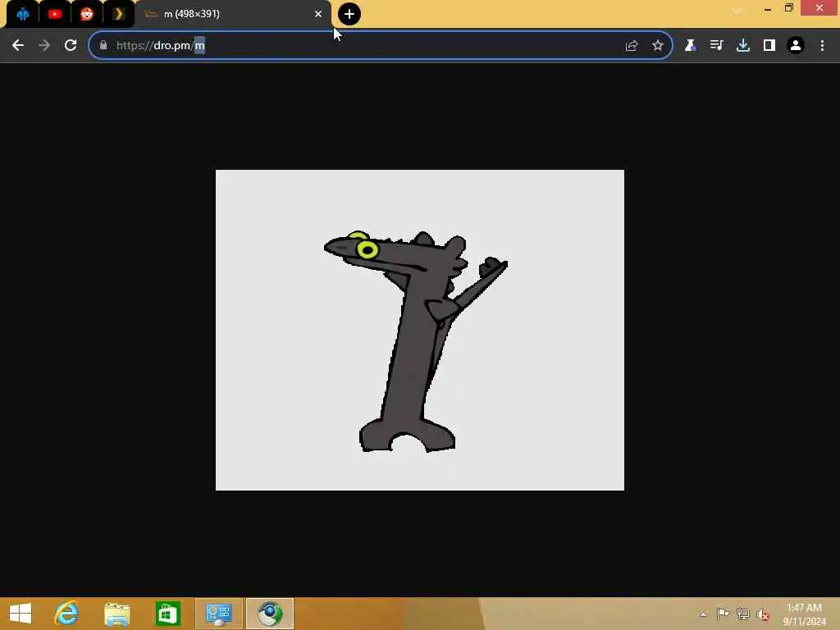840x630 pixels.
Task: Launch Internet Explorer from taskbar
Action: tap(67, 614)
